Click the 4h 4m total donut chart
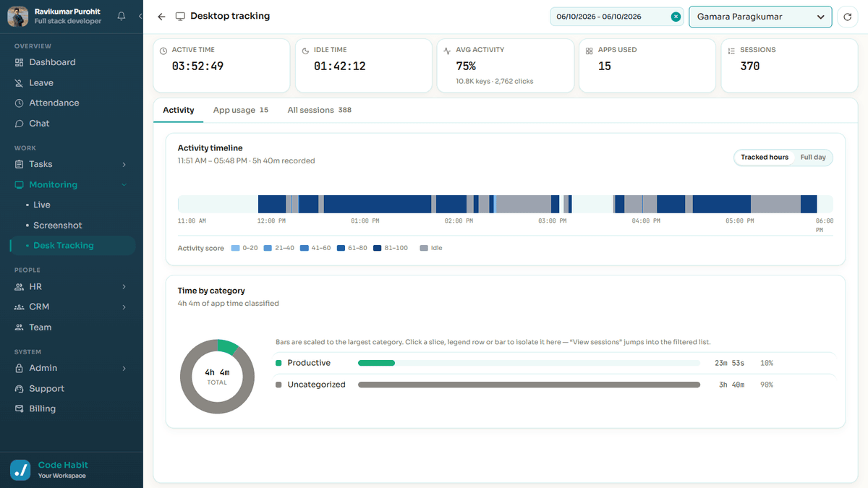868x488 pixels. click(x=217, y=377)
